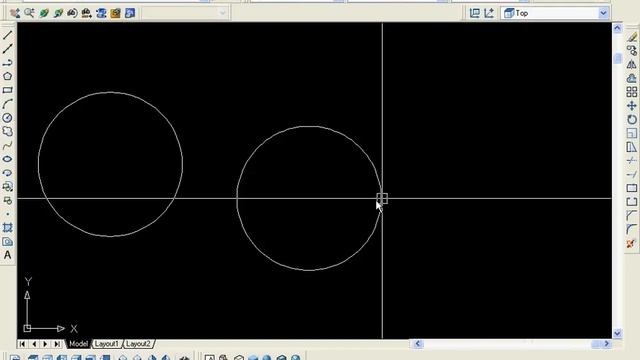Screen dimensions: 640x360
Task: Click the UCS icon left of Top dropdown
Action: click(489, 13)
